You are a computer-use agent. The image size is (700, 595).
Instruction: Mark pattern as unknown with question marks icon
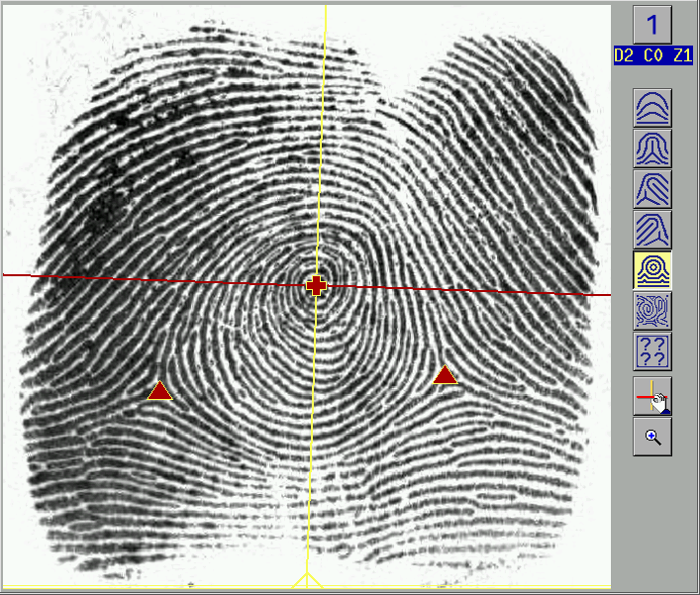[652, 351]
